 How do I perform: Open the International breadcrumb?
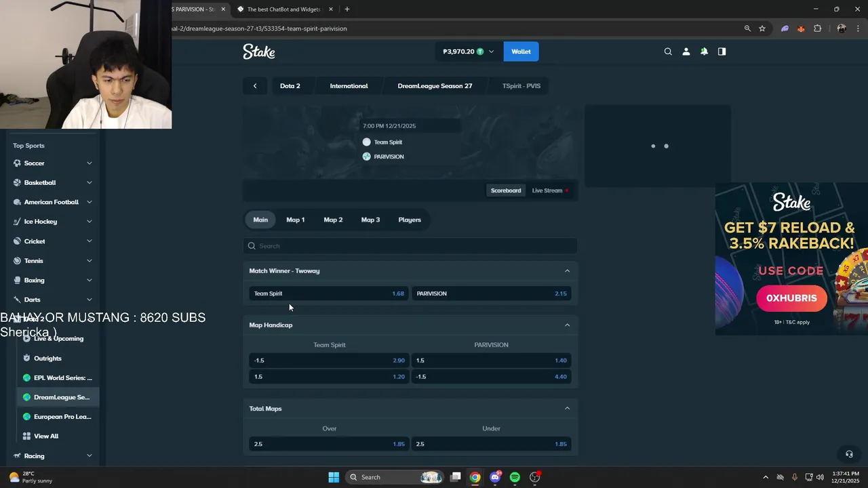click(x=349, y=86)
